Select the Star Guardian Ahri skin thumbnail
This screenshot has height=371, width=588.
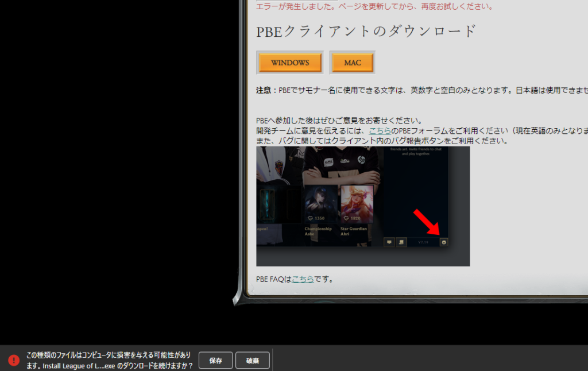point(357,204)
